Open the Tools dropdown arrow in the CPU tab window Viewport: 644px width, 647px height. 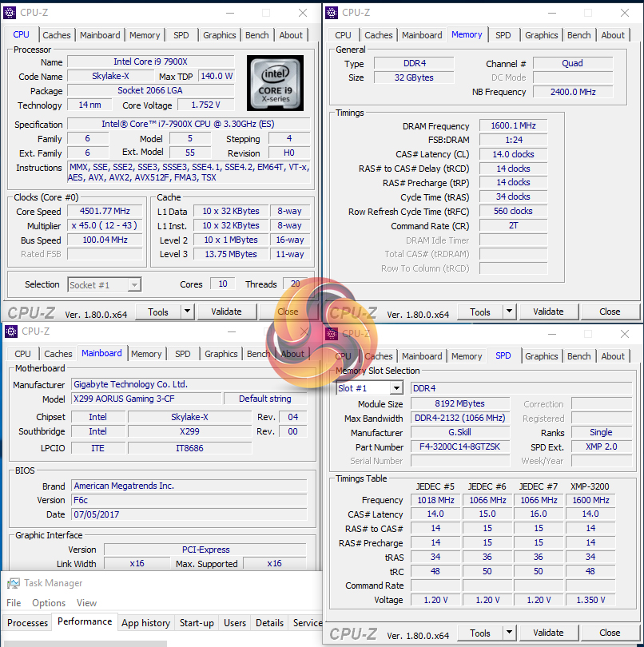[x=188, y=312]
